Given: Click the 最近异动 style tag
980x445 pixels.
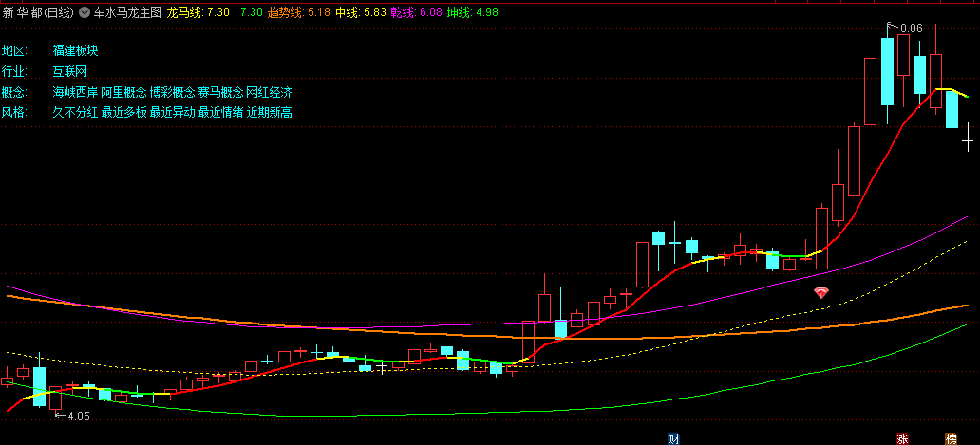Looking at the screenshot, I should (x=173, y=113).
